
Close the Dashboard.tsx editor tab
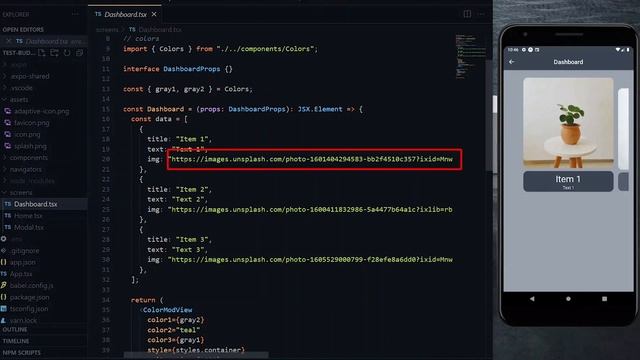click(x=154, y=14)
